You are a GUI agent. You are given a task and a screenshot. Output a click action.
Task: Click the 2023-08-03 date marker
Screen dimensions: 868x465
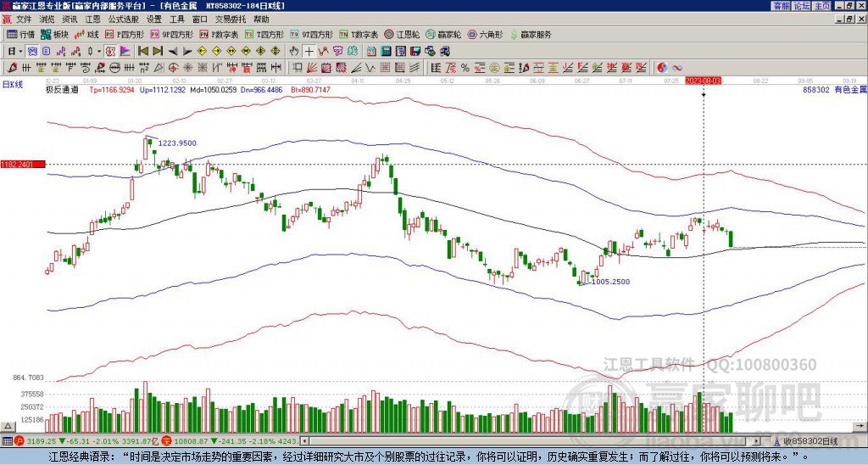coord(704,81)
